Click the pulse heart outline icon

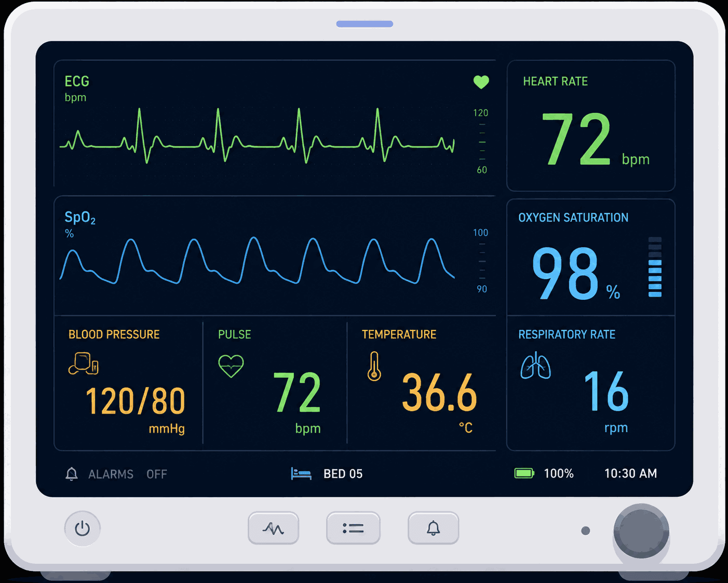231,366
